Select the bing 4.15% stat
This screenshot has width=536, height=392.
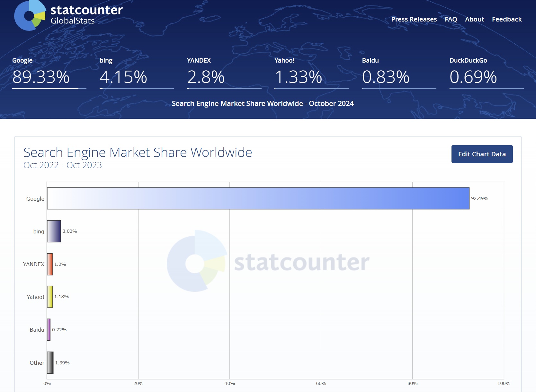pos(137,73)
